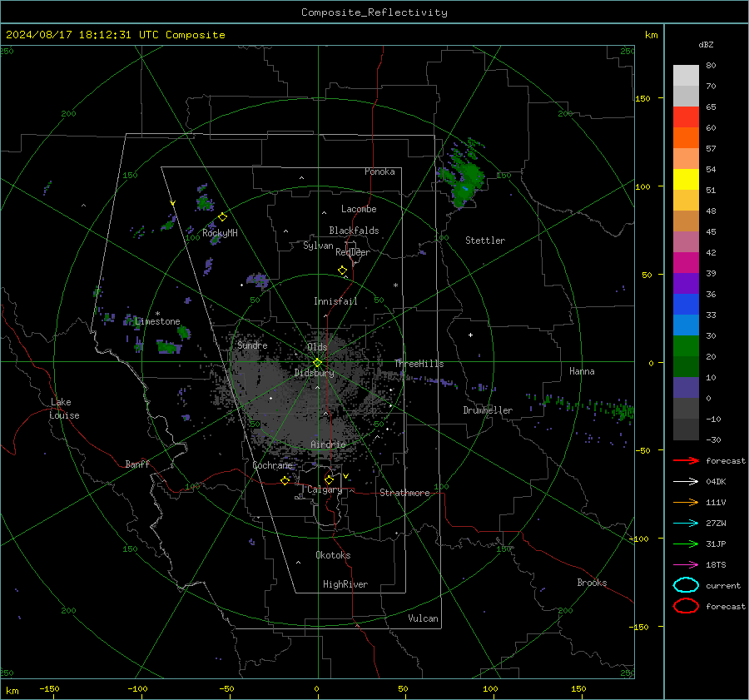
Task: Click the dBZ legend heading
Action: 706,45
